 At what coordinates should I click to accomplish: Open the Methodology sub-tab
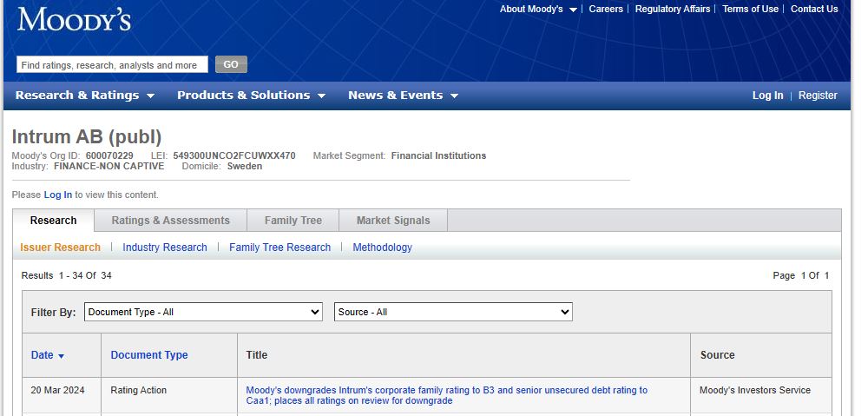[x=383, y=247]
